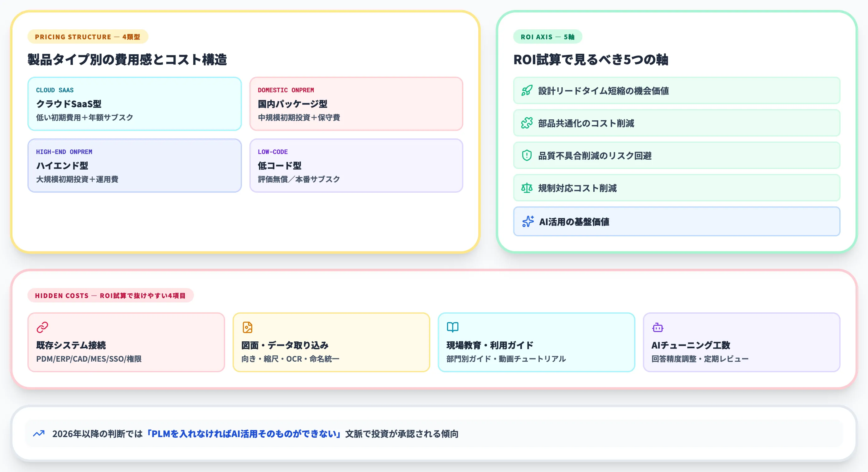Click the クラウドSaaS型 card title

pyautogui.click(x=69, y=104)
